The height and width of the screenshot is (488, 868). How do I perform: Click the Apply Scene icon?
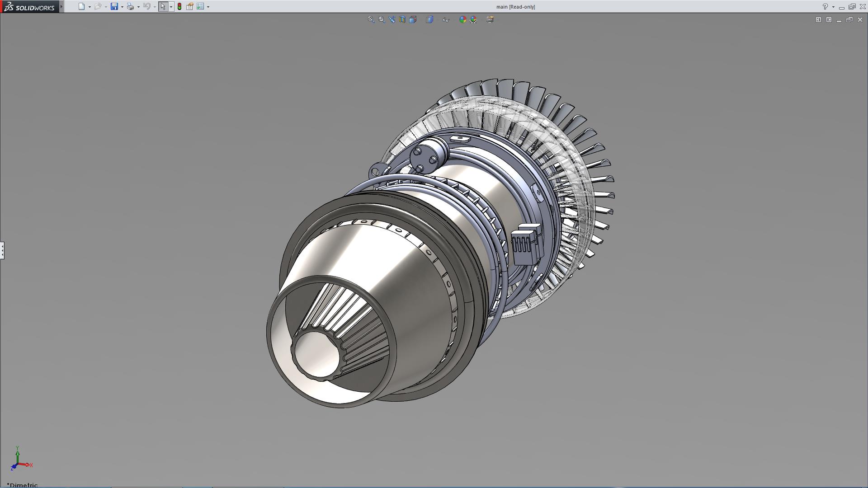click(473, 19)
